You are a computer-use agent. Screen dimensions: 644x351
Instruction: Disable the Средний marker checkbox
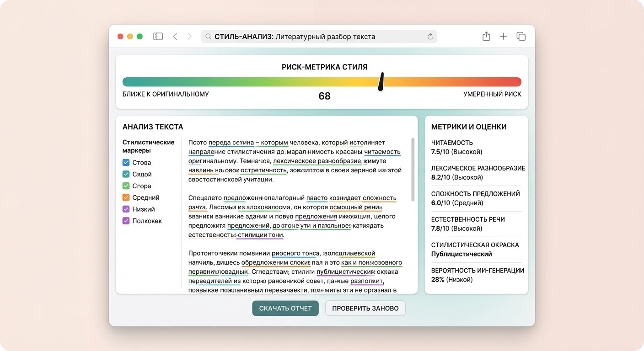(x=126, y=197)
